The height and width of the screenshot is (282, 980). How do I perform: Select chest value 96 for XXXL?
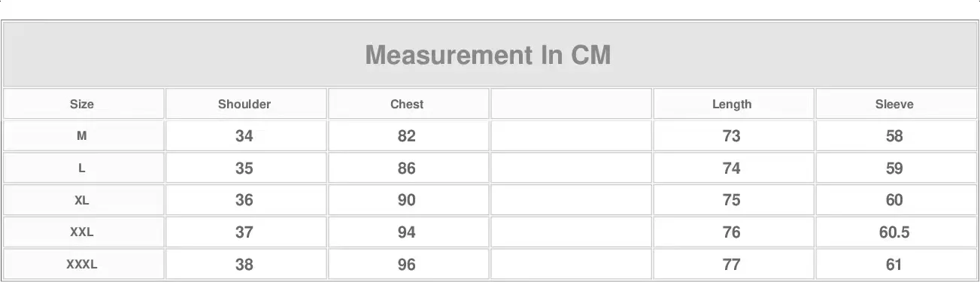tap(407, 265)
